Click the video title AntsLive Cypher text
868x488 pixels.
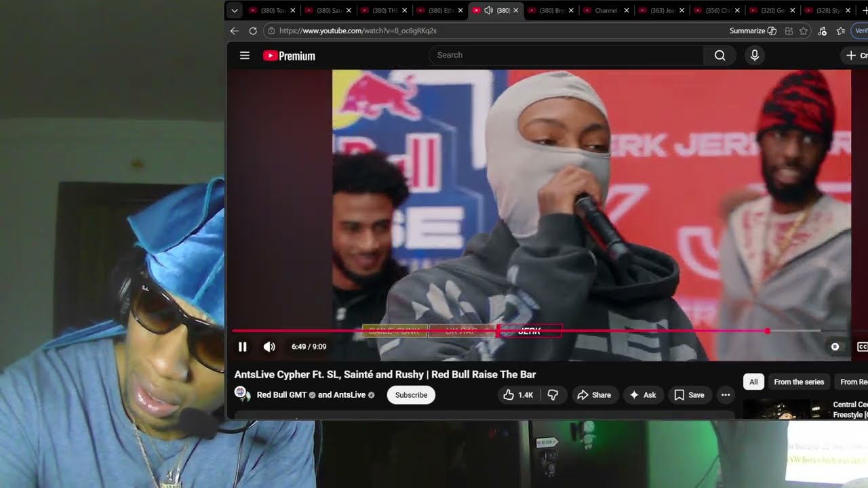pos(385,374)
